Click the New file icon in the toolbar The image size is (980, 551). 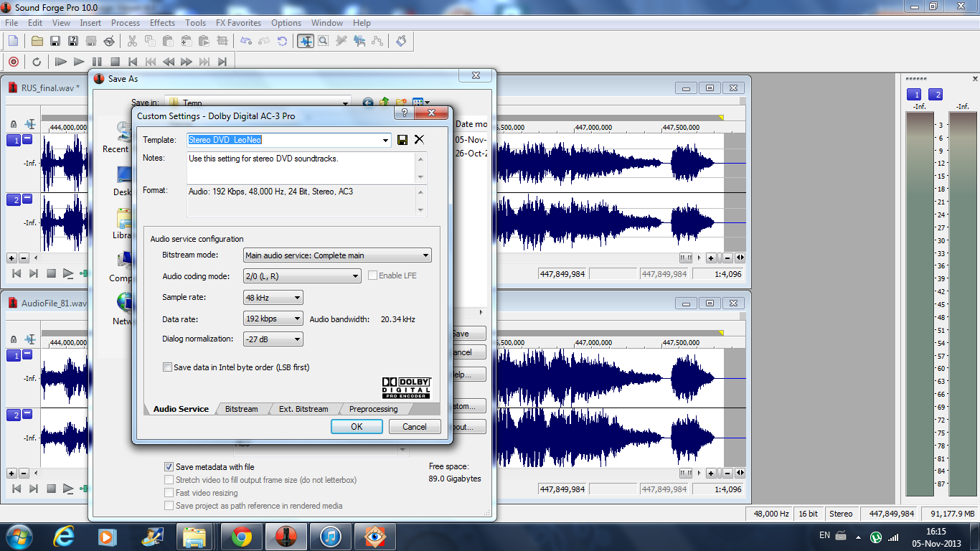[13, 41]
